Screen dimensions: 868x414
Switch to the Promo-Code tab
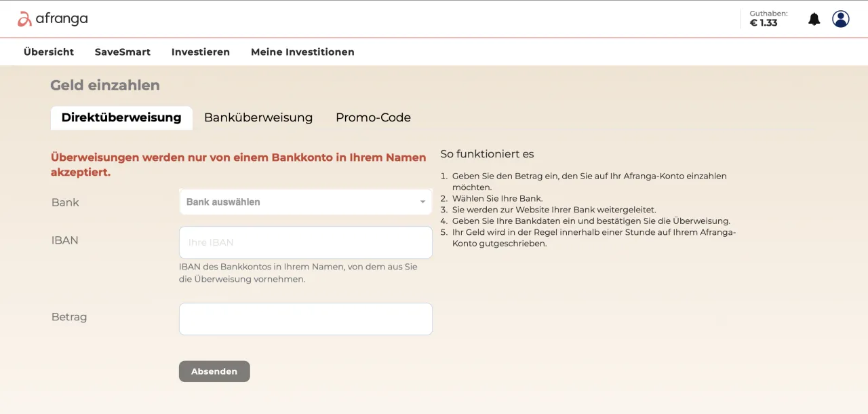pyautogui.click(x=373, y=117)
